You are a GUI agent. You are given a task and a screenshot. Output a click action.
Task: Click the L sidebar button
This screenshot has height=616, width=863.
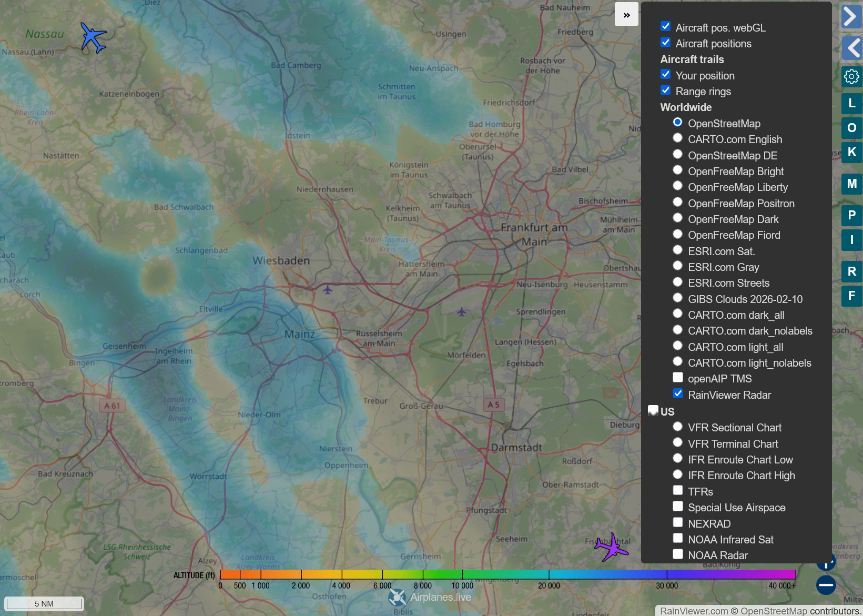click(x=851, y=104)
